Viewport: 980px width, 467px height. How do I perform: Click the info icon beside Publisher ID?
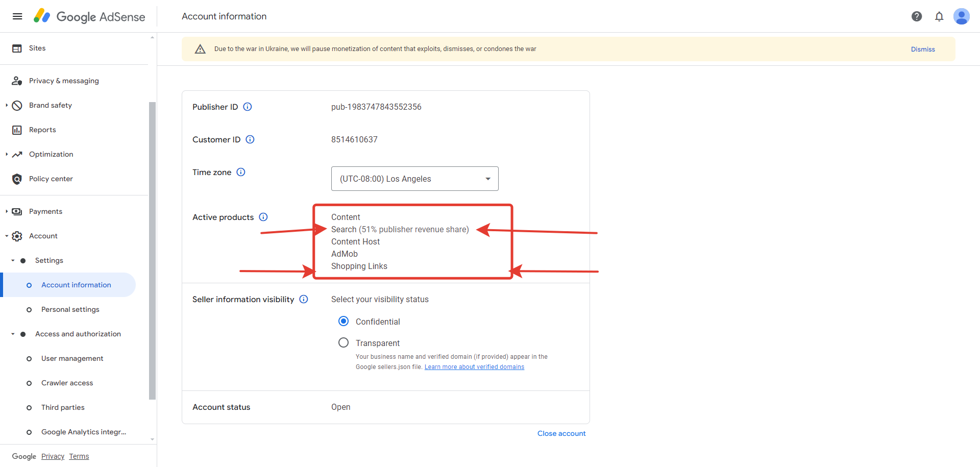coord(248,107)
